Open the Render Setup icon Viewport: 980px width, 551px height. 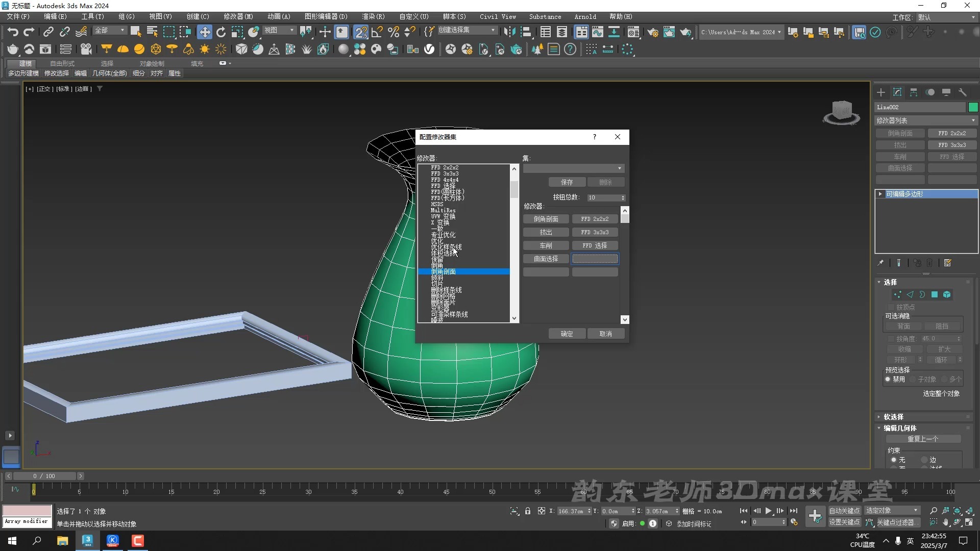(654, 32)
